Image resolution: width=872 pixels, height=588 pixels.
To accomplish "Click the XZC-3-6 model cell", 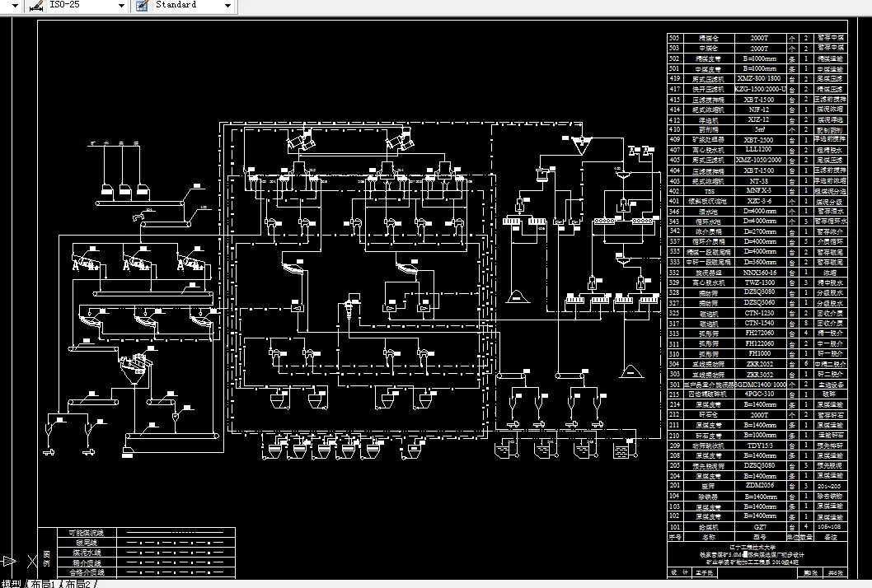I will [760, 201].
